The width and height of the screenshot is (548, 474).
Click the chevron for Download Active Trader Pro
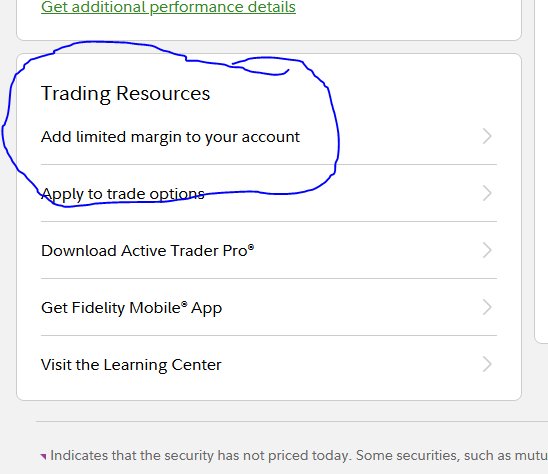click(x=487, y=250)
